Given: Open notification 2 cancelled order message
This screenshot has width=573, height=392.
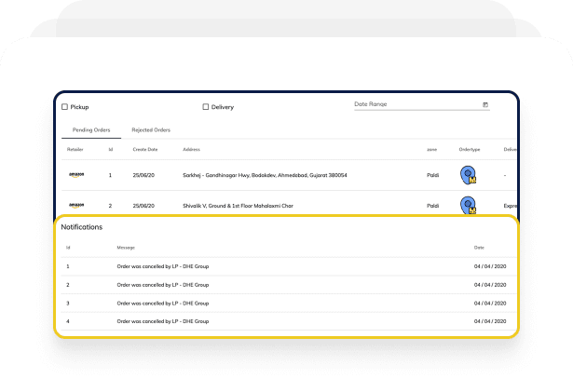Looking at the screenshot, I should 163,285.
